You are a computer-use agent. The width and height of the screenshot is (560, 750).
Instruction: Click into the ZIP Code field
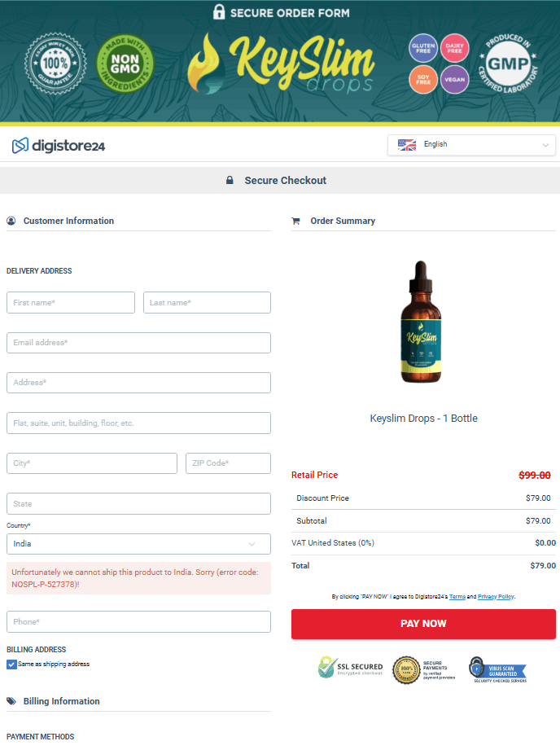click(x=228, y=463)
